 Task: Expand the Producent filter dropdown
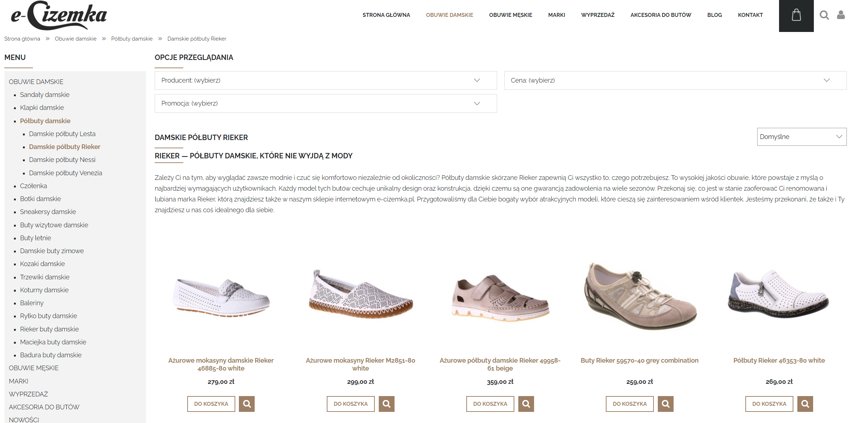(x=325, y=80)
